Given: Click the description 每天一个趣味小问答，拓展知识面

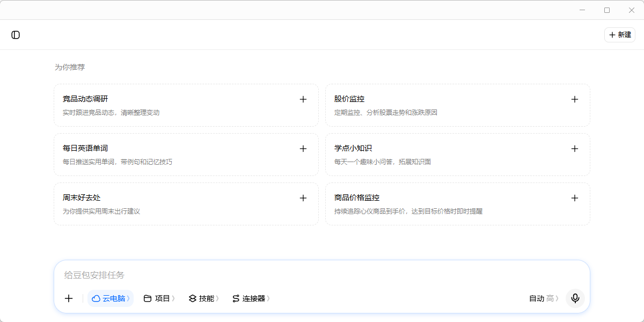Looking at the screenshot, I should pos(383,162).
